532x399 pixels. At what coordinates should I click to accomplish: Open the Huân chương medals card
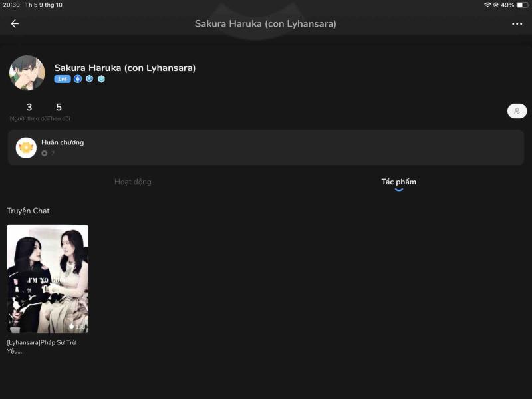pyautogui.click(x=266, y=148)
